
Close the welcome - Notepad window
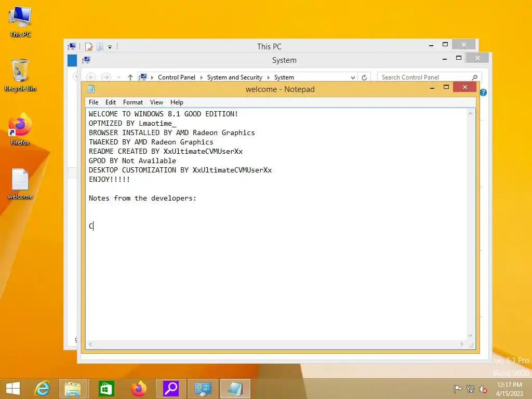tap(465, 87)
